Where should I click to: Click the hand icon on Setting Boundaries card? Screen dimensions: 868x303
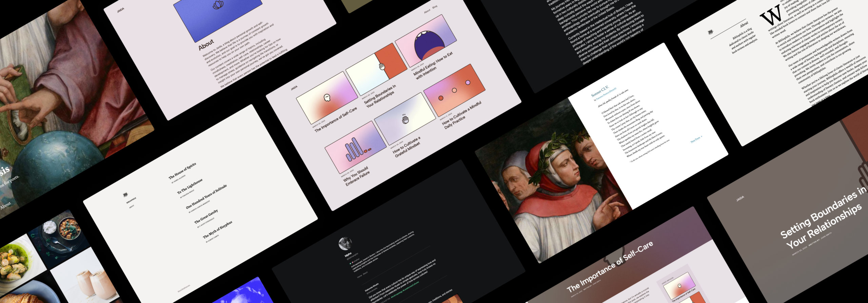click(382, 66)
